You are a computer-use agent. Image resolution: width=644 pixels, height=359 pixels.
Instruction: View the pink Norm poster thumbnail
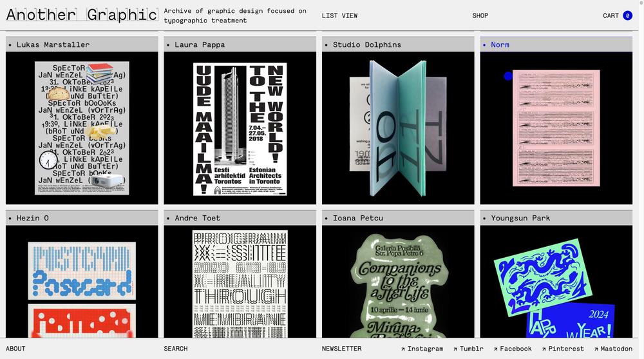click(x=556, y=128)
